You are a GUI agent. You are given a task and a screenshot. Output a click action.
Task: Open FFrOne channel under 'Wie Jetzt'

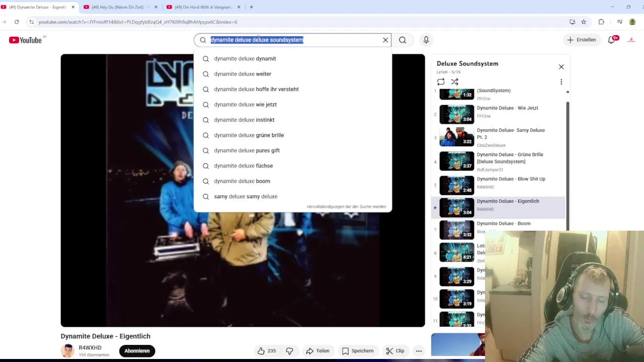(x=484, y=116)
